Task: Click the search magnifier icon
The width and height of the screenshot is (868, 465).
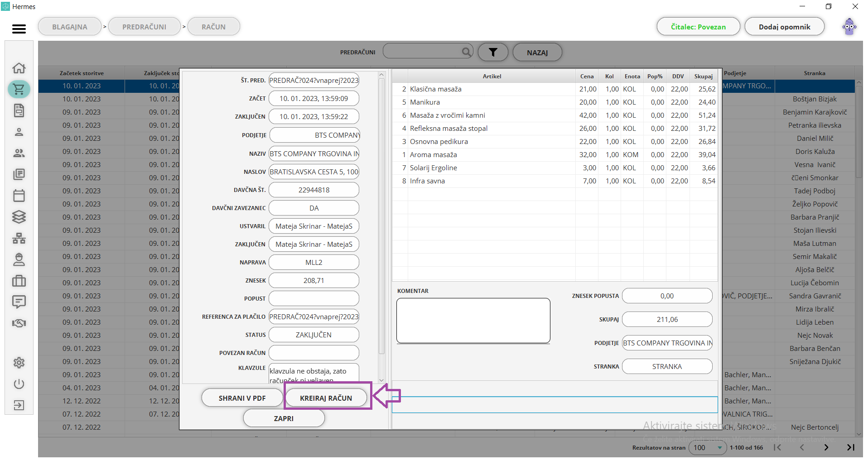Action: [466, 52]
